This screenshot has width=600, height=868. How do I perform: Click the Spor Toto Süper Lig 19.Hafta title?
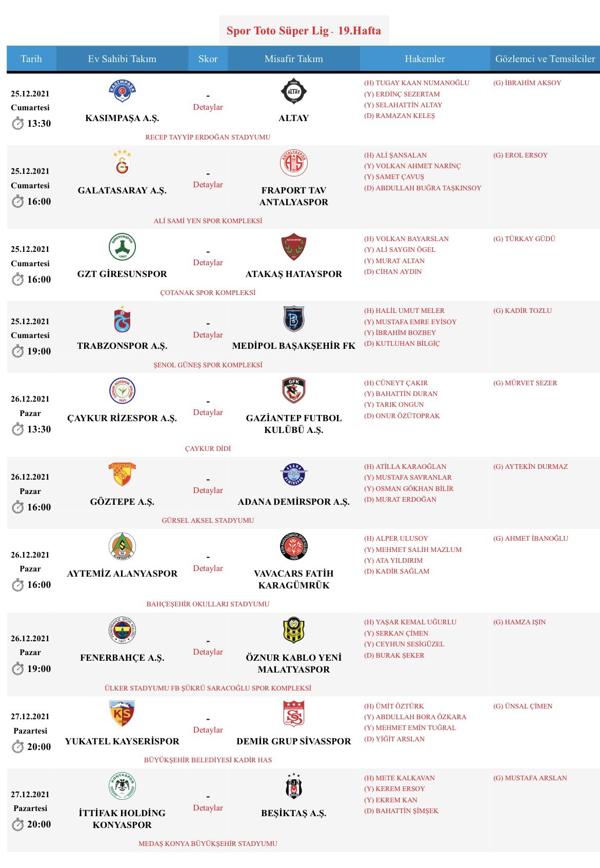304,31
